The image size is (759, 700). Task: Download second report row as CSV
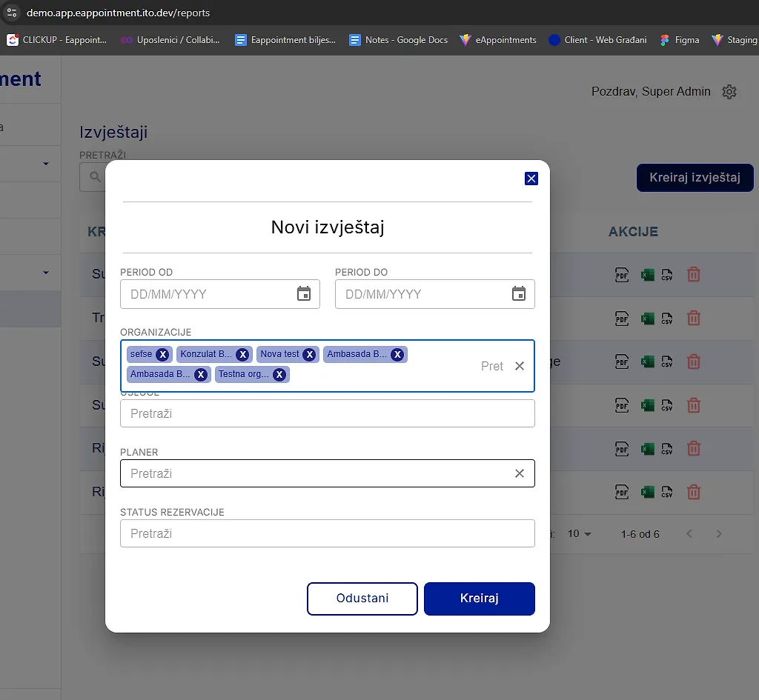(x=667, y=319)
